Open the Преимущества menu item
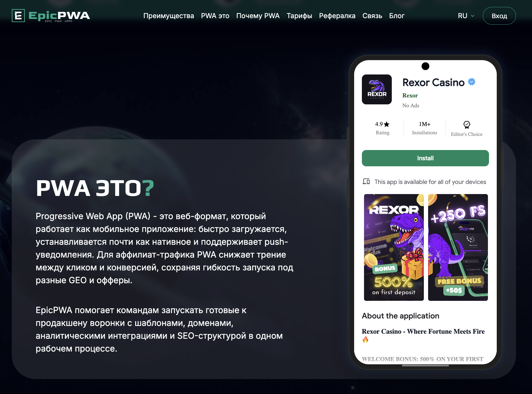The image size is (532, 394). (x=169, y=16)
